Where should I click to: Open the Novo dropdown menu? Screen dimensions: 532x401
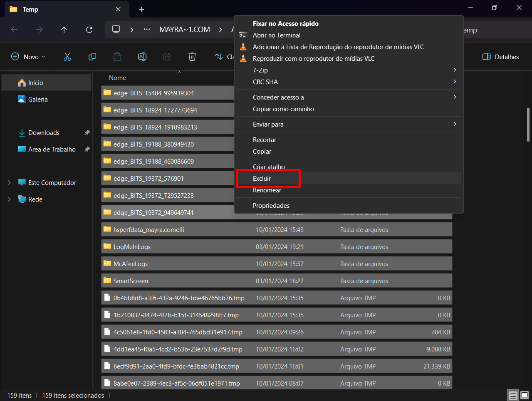click(28, 57)
